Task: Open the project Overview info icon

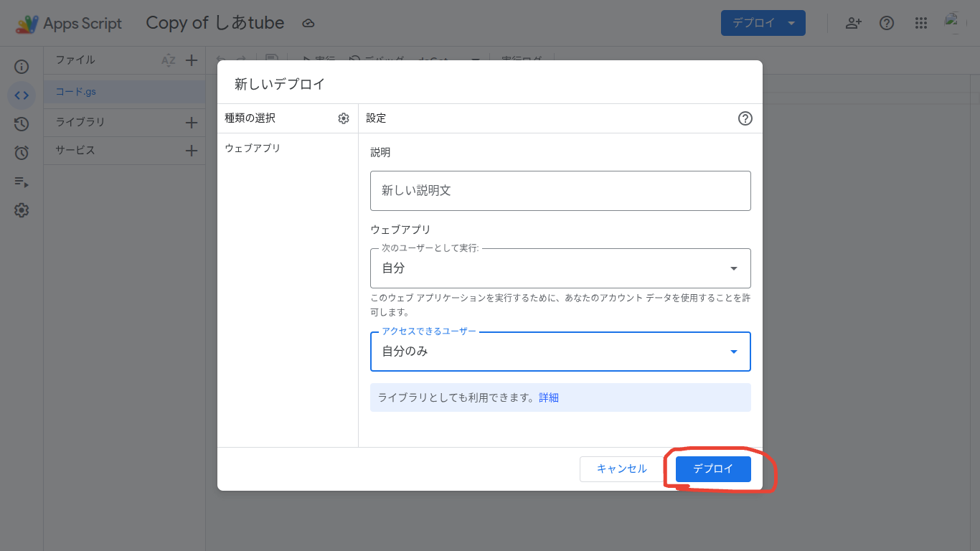Action: click(22, 67)
